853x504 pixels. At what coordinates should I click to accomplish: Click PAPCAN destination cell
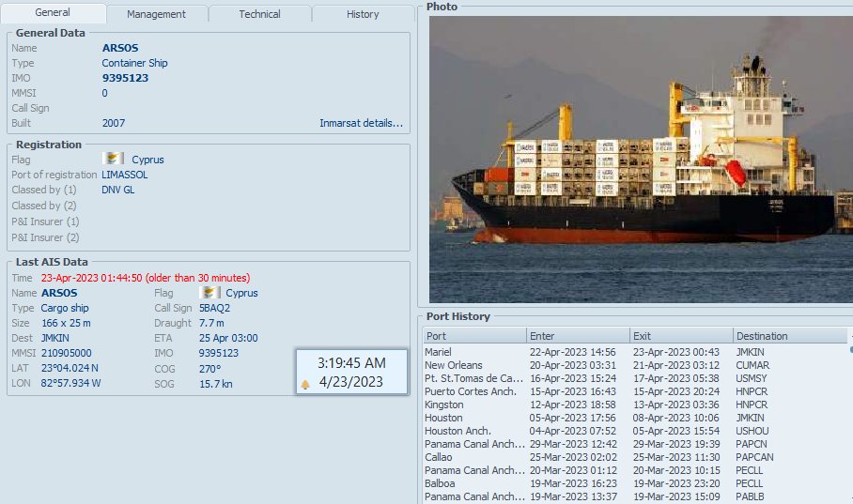pyautogui.click(x=754, y=457)
